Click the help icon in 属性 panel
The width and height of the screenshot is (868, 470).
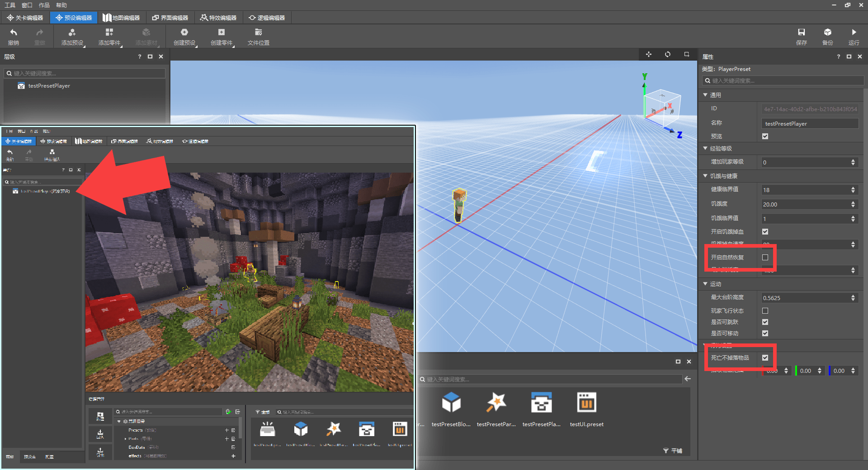(838, 56)
